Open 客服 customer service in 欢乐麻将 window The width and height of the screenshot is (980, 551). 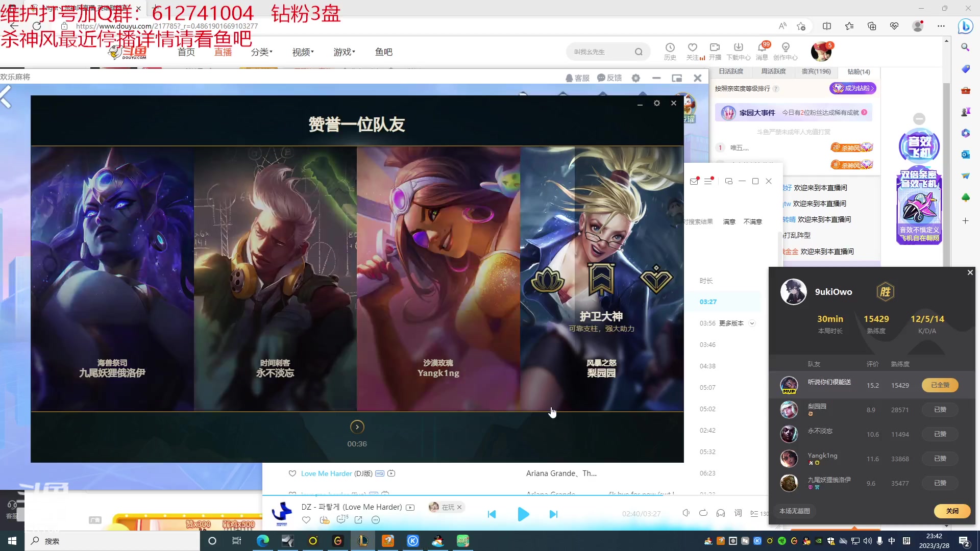tap(577, 78)
